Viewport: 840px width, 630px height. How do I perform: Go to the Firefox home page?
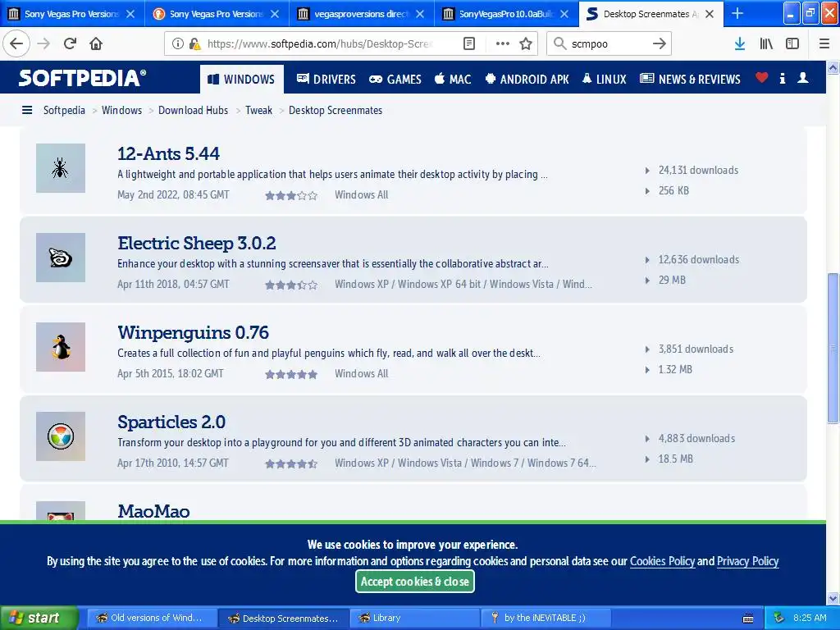tap(96, 43)
